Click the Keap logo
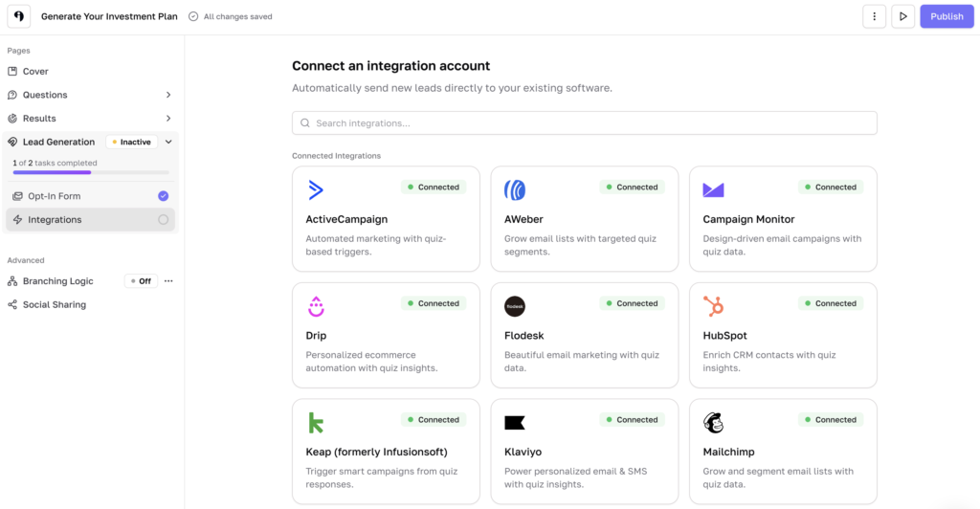Image resolution: width=980 pixels, height=509 pixels. [316, 423]
